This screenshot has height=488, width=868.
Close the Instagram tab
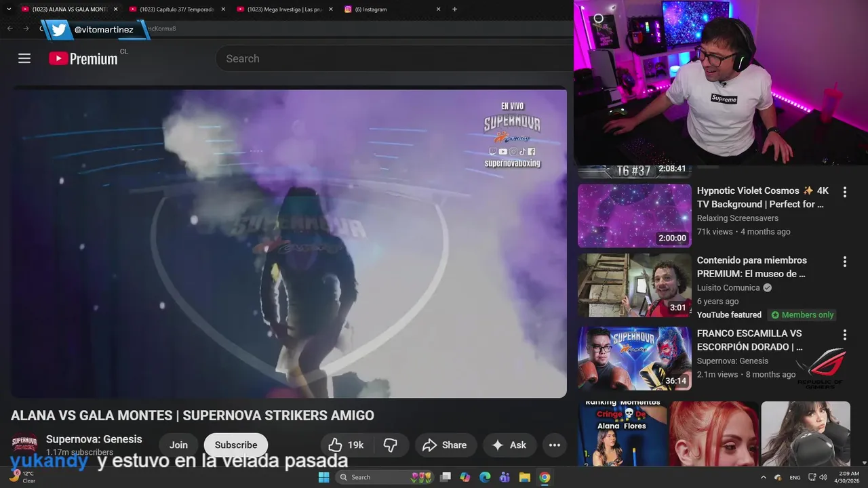tap(438, 9)
